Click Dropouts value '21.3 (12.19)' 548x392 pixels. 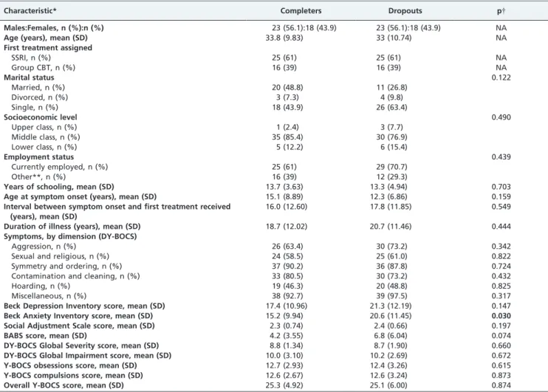(391, 306)
